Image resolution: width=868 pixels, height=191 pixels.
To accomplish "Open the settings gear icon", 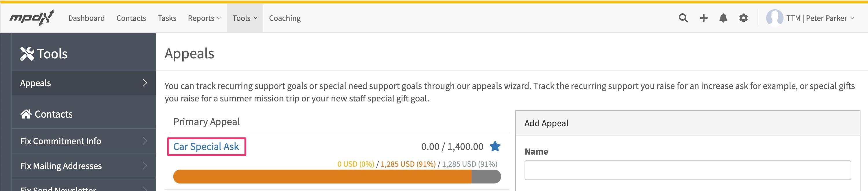I will pyautogui.click(x=743, y=18).
